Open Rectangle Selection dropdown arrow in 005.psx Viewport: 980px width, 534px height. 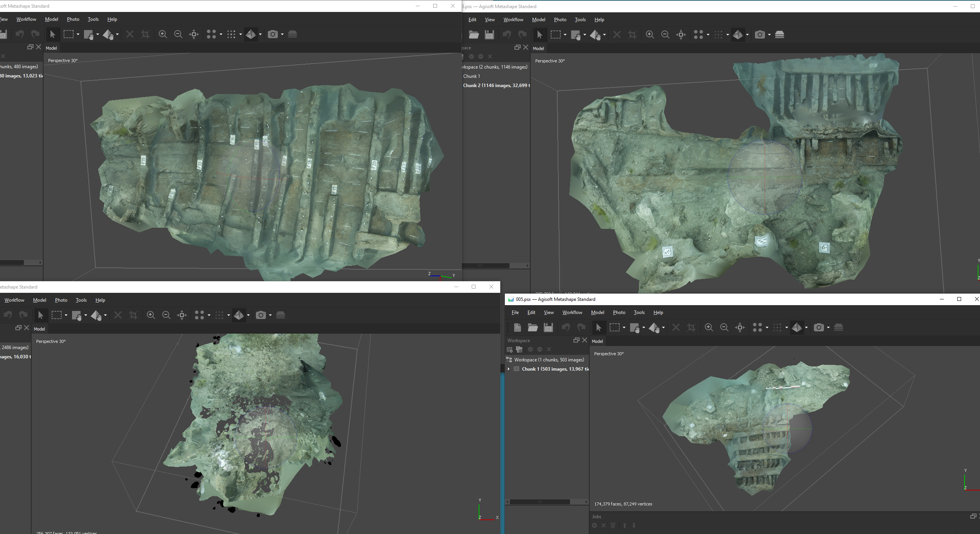(624, 327)
